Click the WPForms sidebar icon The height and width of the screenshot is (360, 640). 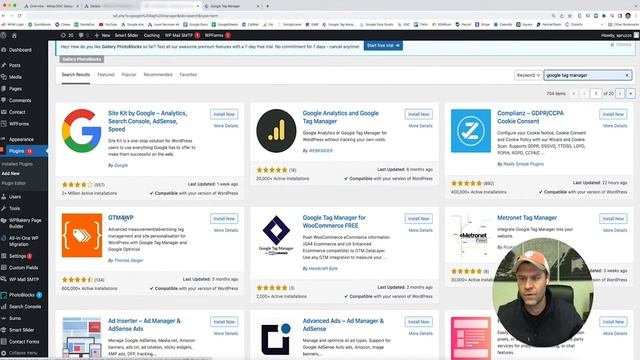(x=4, y=124)
